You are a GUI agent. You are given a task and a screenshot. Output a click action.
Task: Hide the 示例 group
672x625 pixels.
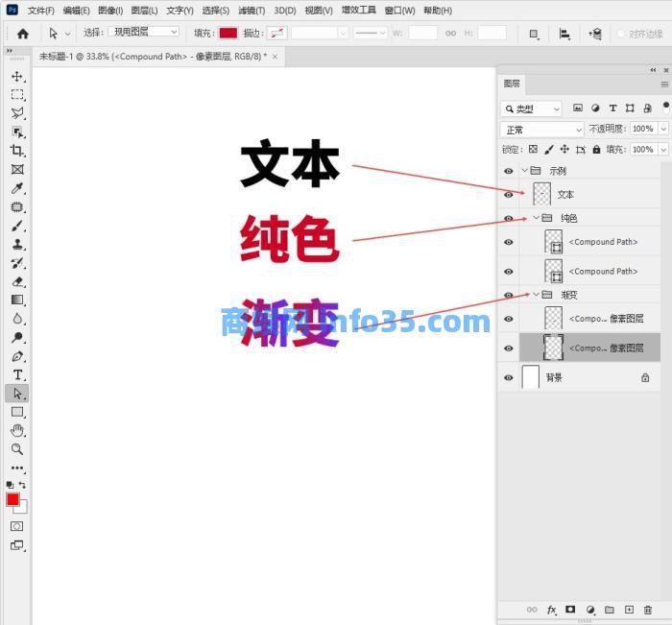(509, 171)
